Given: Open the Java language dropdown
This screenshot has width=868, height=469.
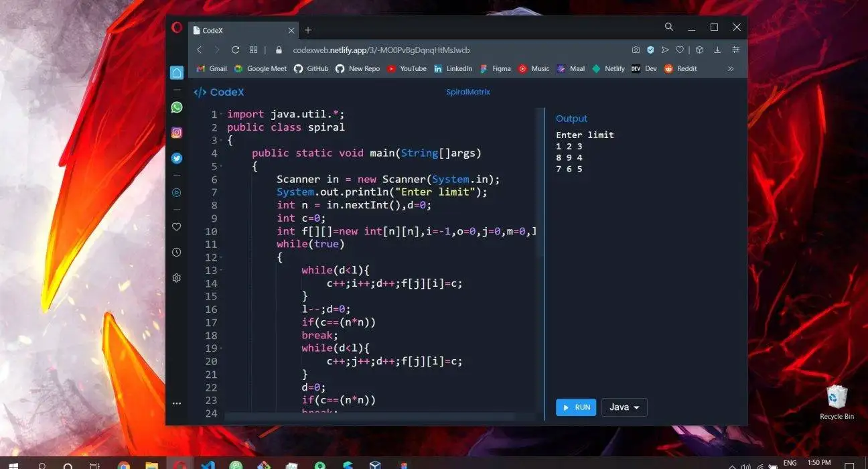Looking at the screenshot, I should pos(624,407).
